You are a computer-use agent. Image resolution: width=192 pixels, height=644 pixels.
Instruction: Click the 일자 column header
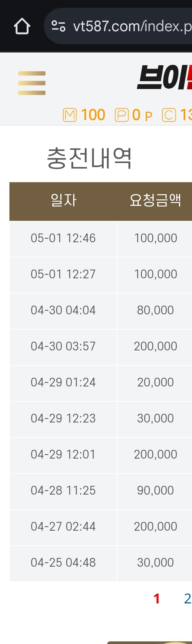point(63,200)
